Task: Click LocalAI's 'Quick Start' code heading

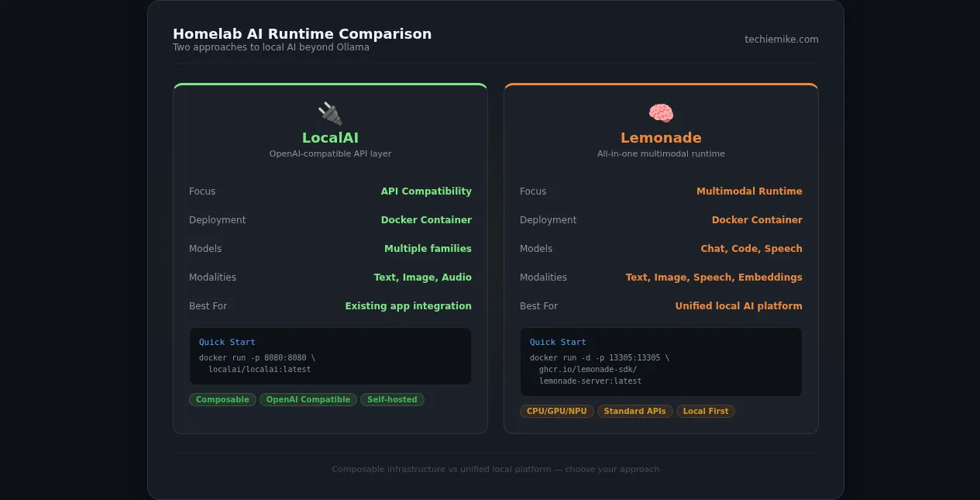Action: click(x=227, y=342)
